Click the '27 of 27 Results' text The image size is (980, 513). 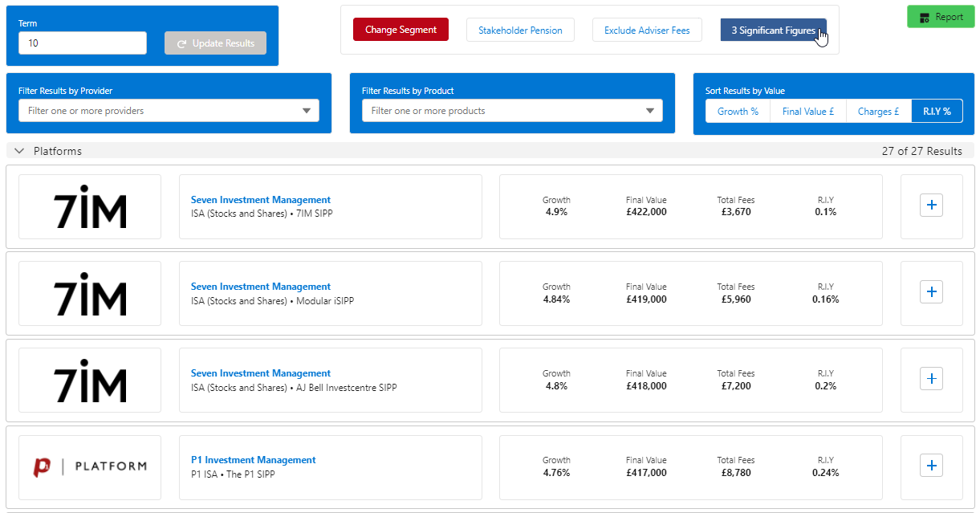(x=921, y=151)
